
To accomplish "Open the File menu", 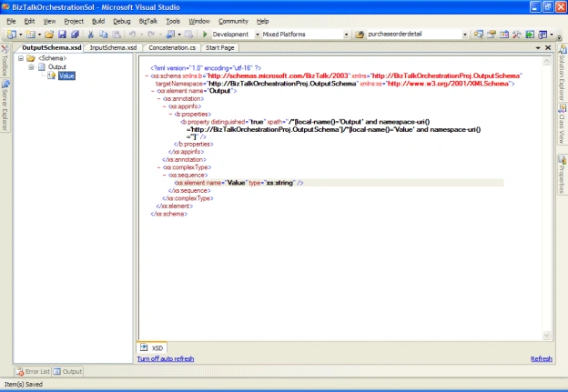I will point(11,21).
